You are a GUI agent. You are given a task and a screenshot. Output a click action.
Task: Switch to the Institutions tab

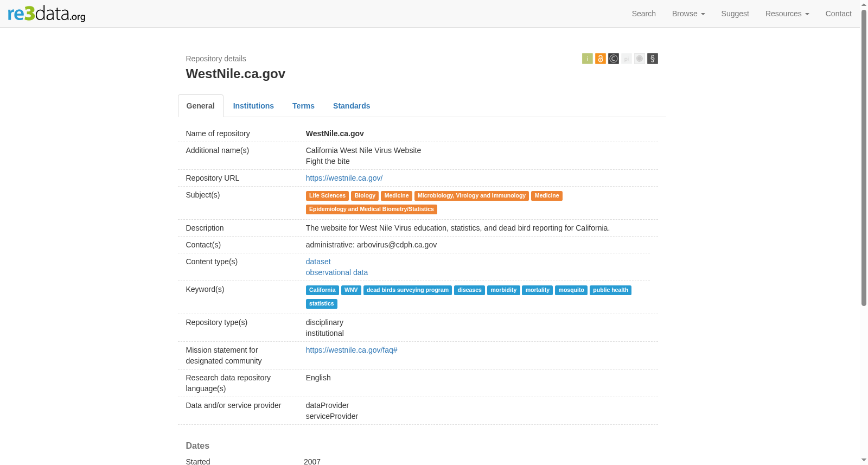[x=253, y=106]
